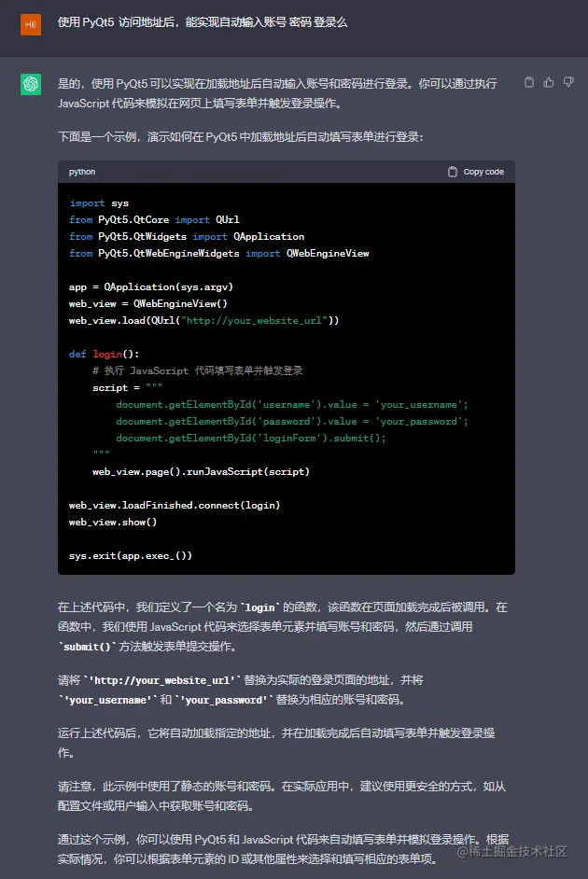This screenshot has height=879, width=588.
Task: Click the inline code `login` in explanation
Action: pos(260,607)
